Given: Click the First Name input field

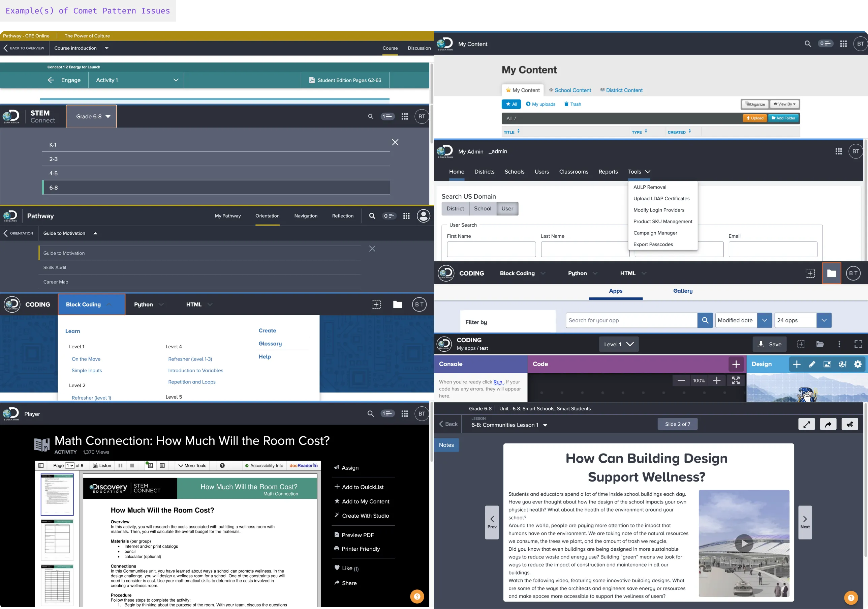Looking at the screenshot, I should (x=491, y=250).
